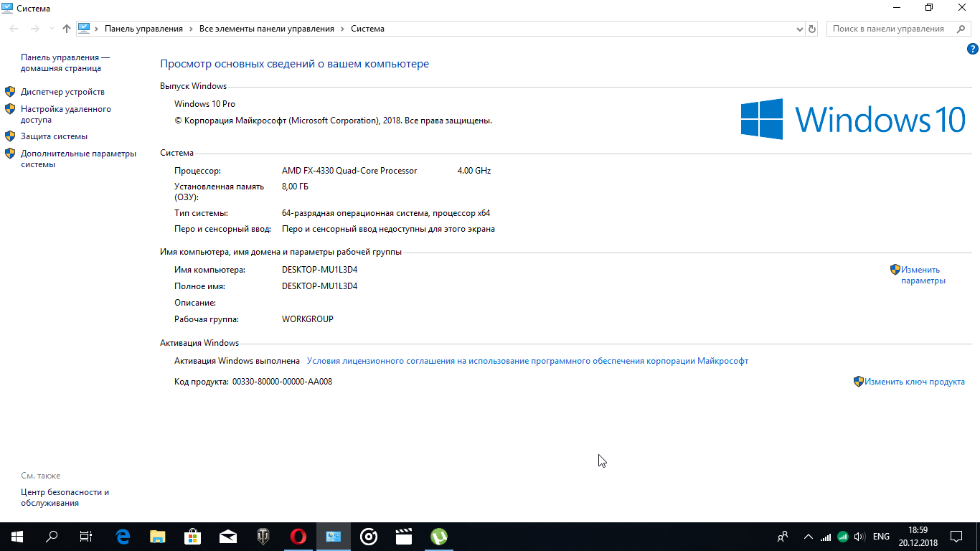Go back using the Back arrow
Image resolution: width=980 pixels, height=551 pixels.
14,29
